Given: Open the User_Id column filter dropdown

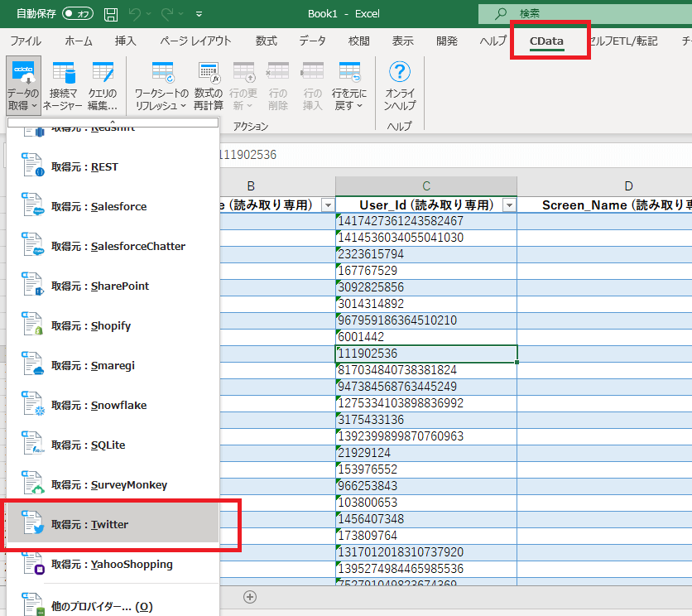Looking at the screenshot, I should pyautogui.click(x=510, y=205).
